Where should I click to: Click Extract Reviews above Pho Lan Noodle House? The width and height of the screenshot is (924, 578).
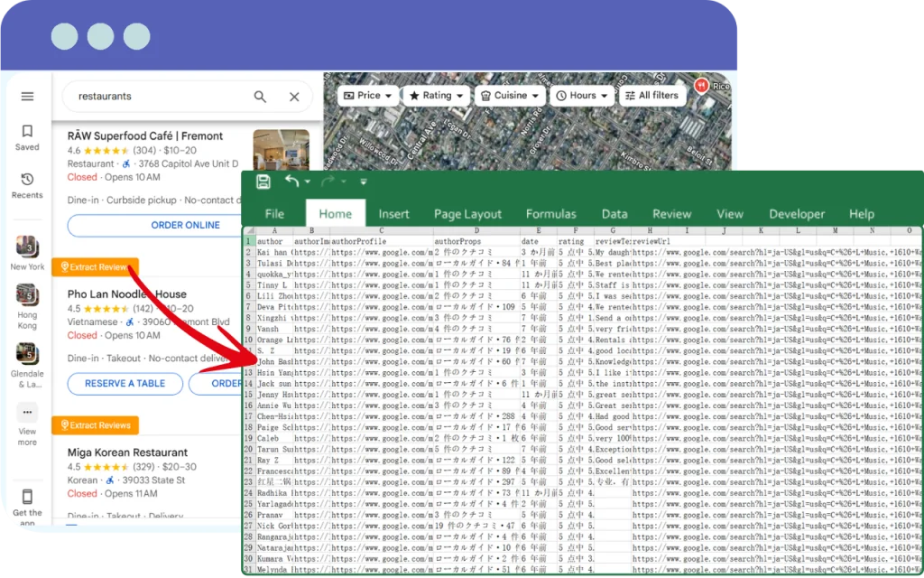pos(95,267)
